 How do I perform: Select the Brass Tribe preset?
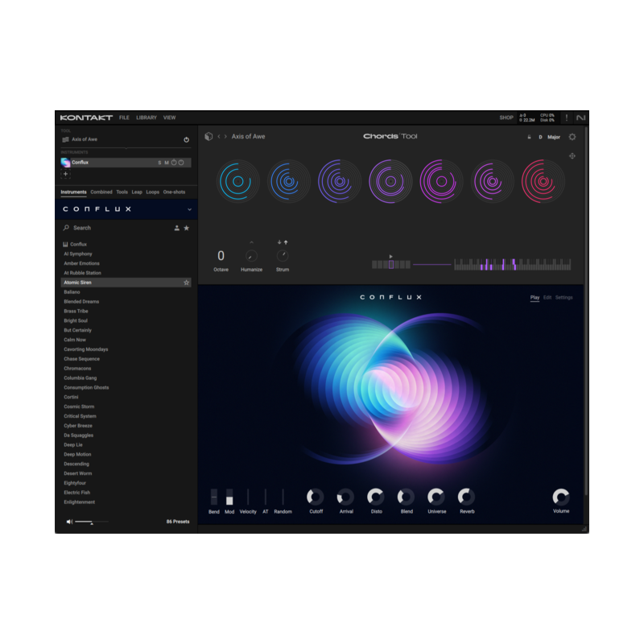pyautogui.click(x=76, y=311)
